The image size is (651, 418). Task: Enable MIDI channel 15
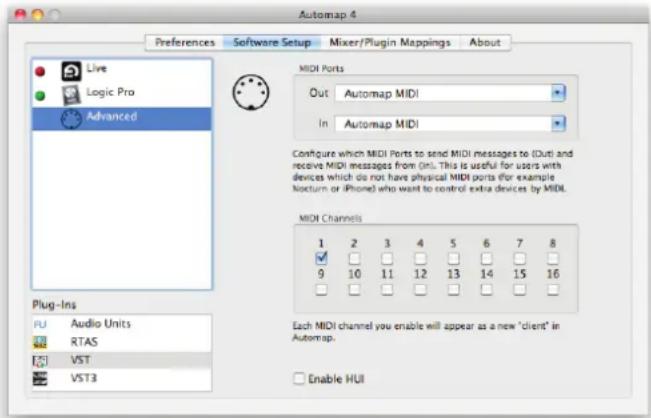point(519,289)
